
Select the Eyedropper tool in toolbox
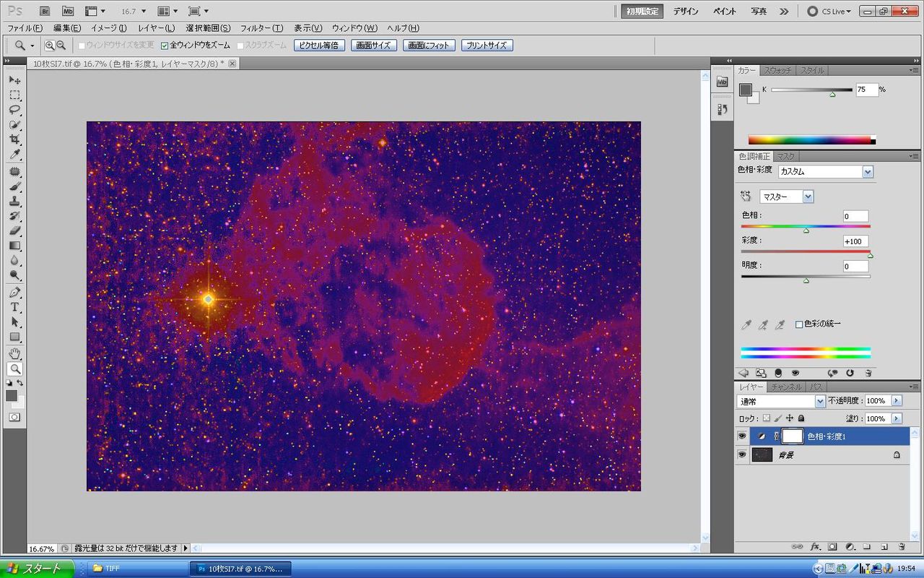[x=14, y=155]
